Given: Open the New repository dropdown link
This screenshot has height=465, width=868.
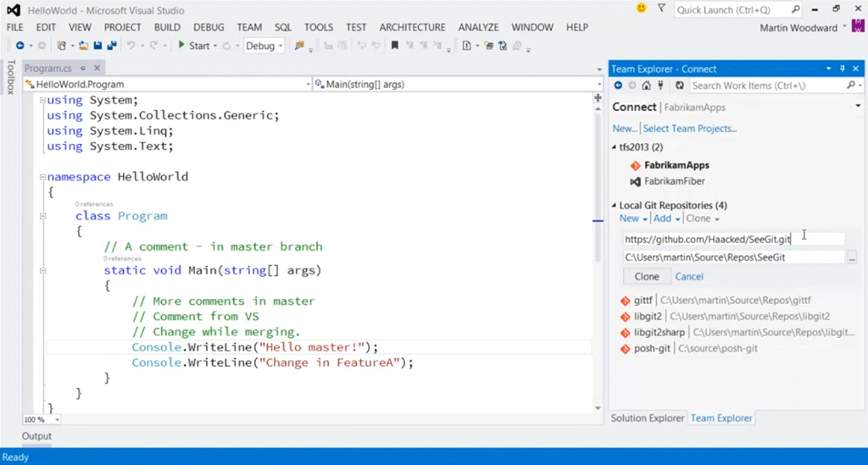Looking at the screenshot, I should tap(633, 219).
